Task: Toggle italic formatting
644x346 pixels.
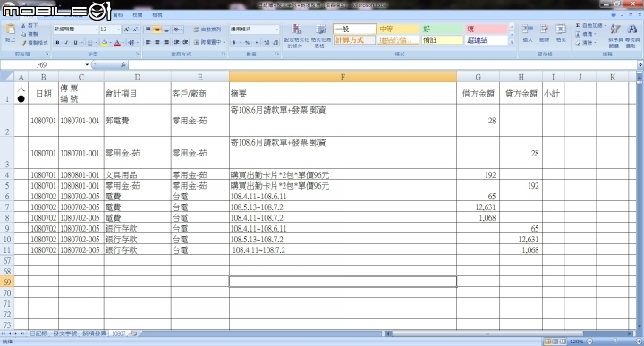Action: coord(66,42)
